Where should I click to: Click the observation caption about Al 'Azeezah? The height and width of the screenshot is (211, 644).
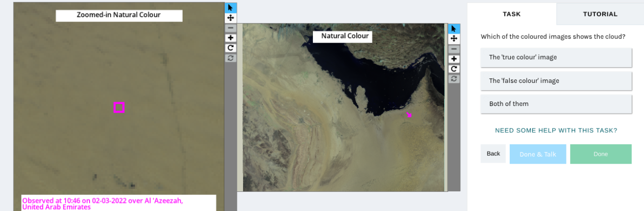point(119,203)
